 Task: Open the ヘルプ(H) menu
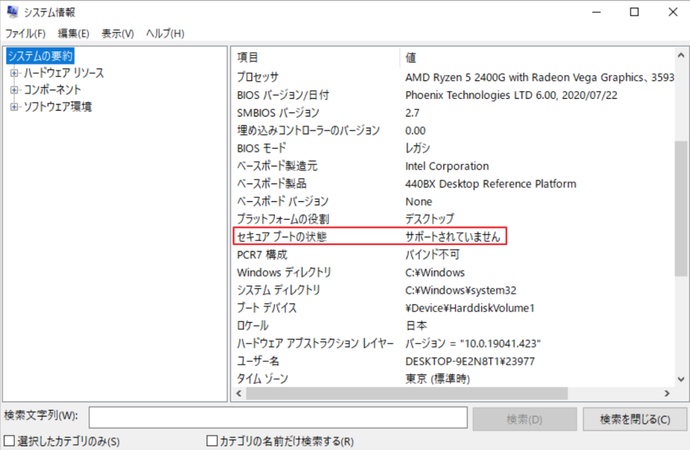point(165,34)
